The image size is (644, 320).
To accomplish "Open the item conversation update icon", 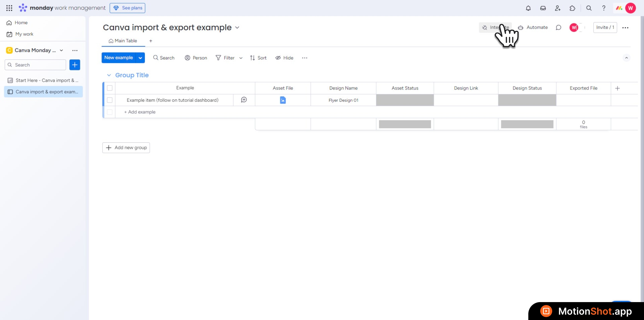I will tap(244, 100).
